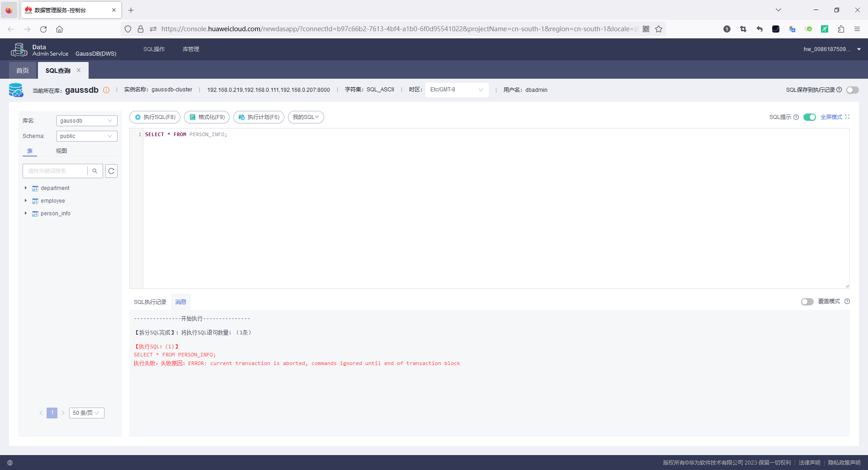The width and height of the screenshot is (868, 470).
Task: Open the 时区 Etc/GMT-8 dropdown
Action: tap(457, 90)
